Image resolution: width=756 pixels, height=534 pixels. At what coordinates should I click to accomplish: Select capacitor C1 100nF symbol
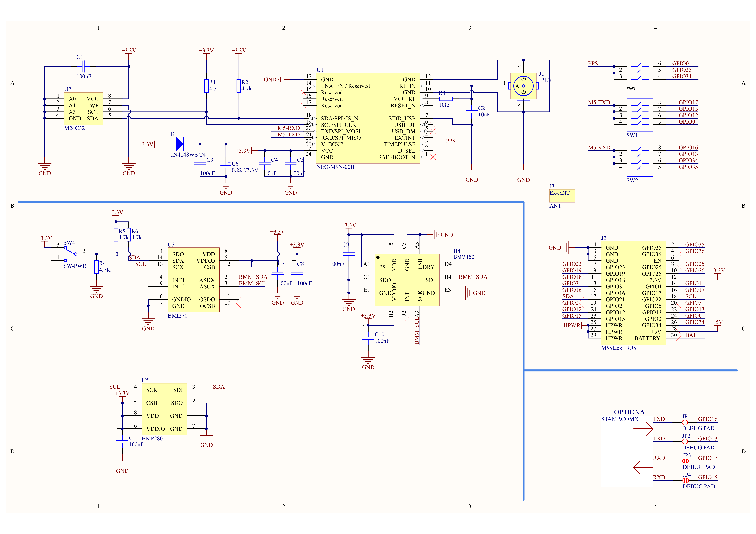83,67
